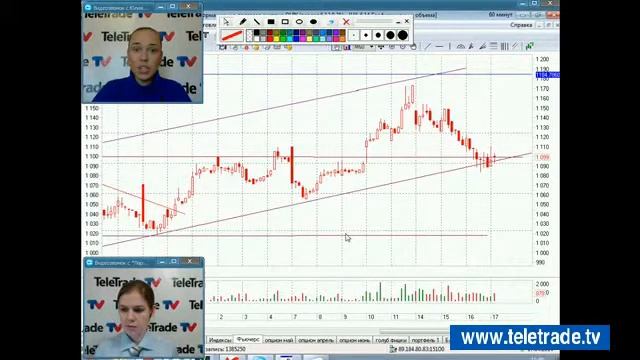Click the bottom presenter video call thumbnail
Image resolution: width=640 pixels, height=360 pixels.
(144, 312)
